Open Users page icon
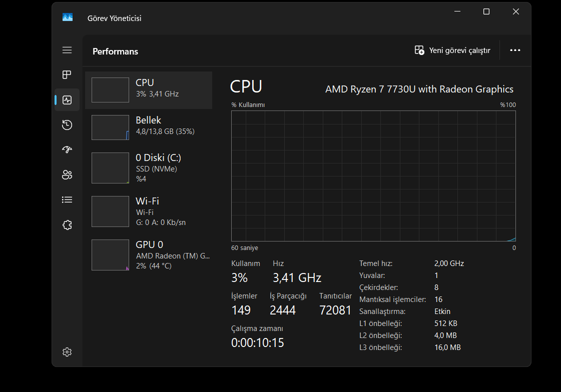This screenshot has height=392, width=561. 67,174
